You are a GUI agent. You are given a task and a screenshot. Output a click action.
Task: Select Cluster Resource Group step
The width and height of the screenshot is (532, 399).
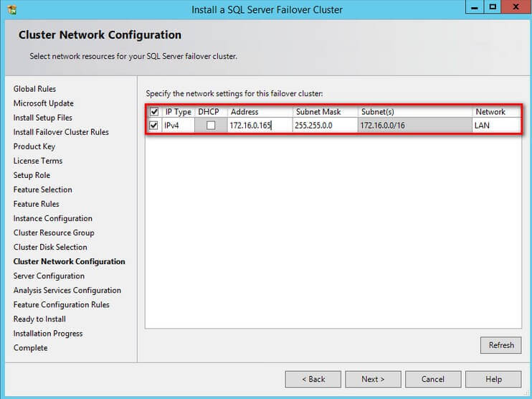click(x=54, y=233)
